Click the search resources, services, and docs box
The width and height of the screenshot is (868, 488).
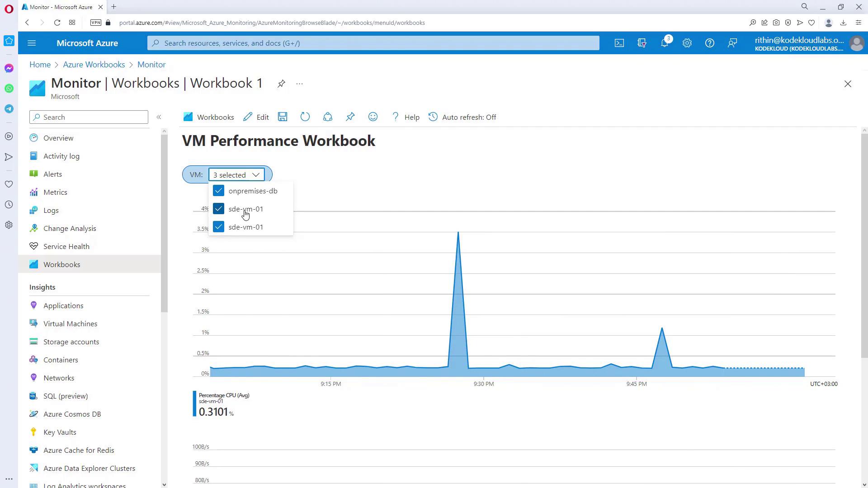pos(373,43)
